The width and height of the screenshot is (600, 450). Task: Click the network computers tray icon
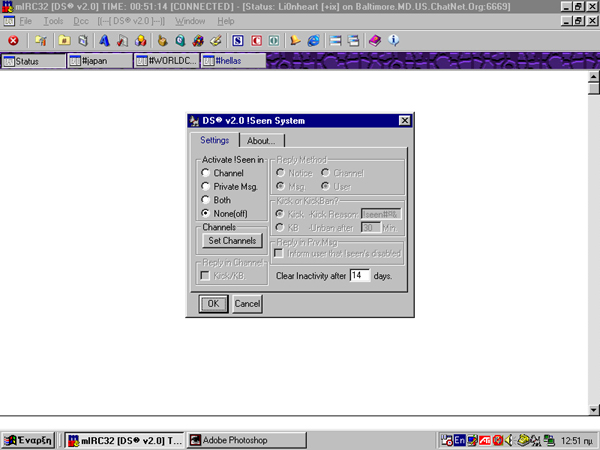click(549, 440)
